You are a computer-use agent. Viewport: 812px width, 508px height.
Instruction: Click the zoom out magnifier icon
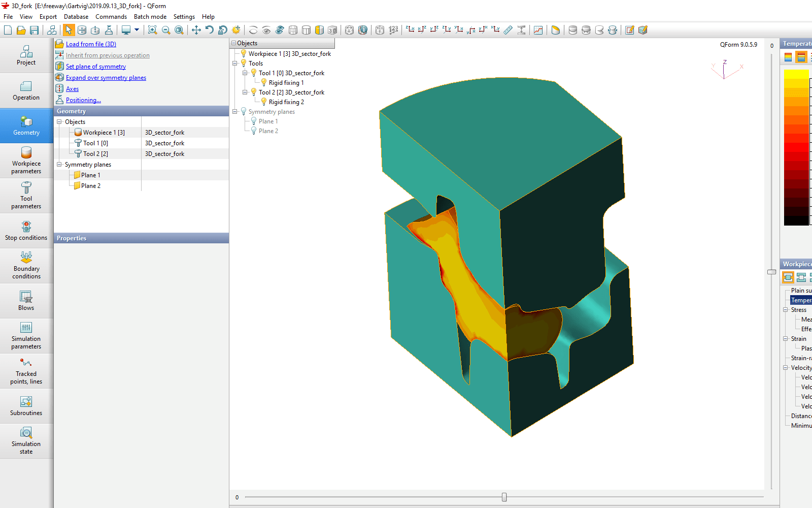[x=166, y=30]
